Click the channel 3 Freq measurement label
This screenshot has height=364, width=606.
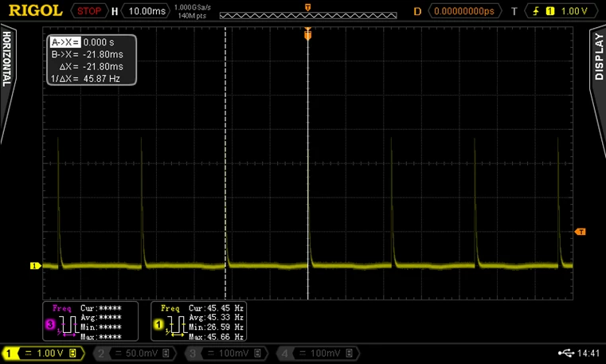pos(62,308)
